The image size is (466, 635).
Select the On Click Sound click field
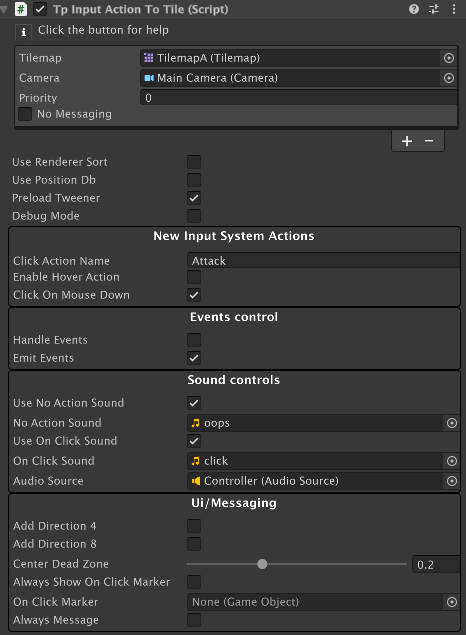point(316,461)
